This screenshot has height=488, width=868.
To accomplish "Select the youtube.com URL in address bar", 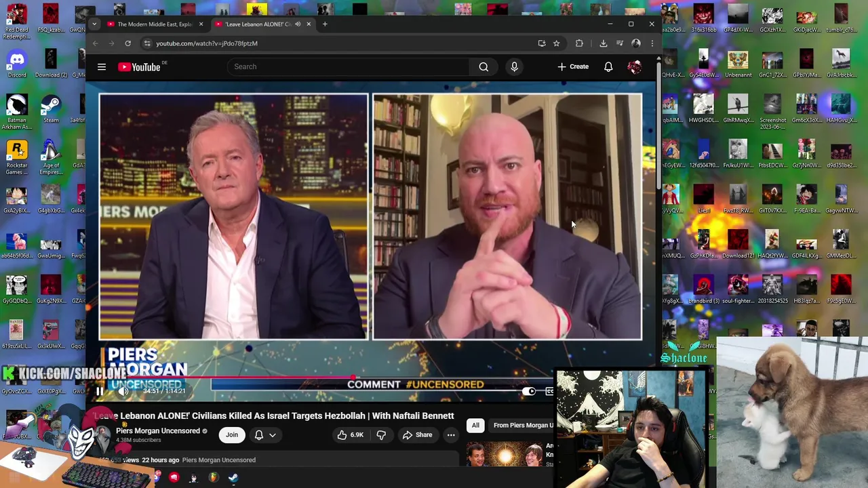I will tap(207, 43).
